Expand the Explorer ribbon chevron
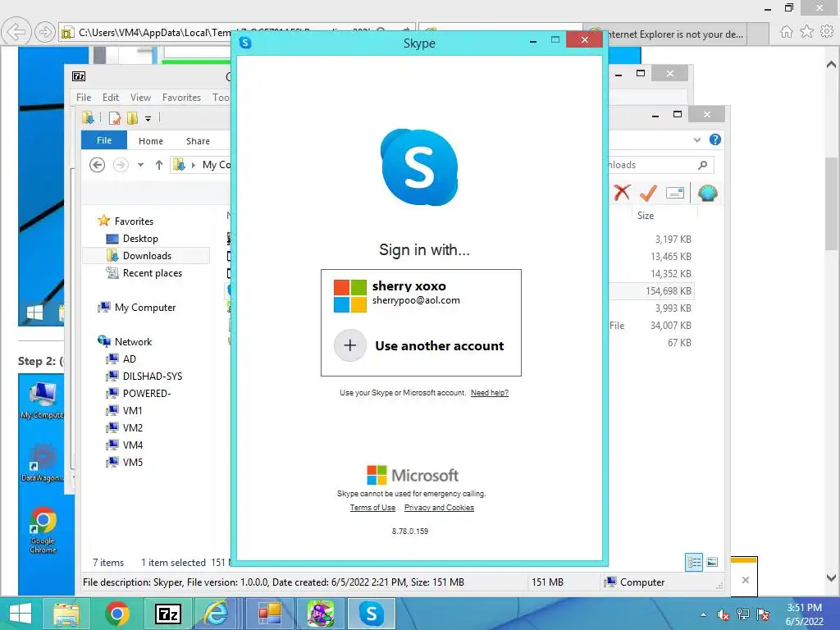 click(x=697, y=139)
